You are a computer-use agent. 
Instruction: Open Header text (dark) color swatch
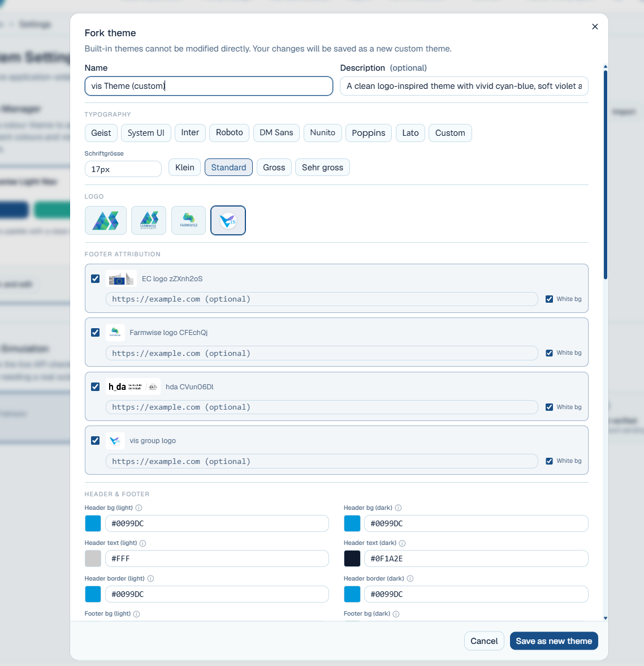(x=352, y=558)
